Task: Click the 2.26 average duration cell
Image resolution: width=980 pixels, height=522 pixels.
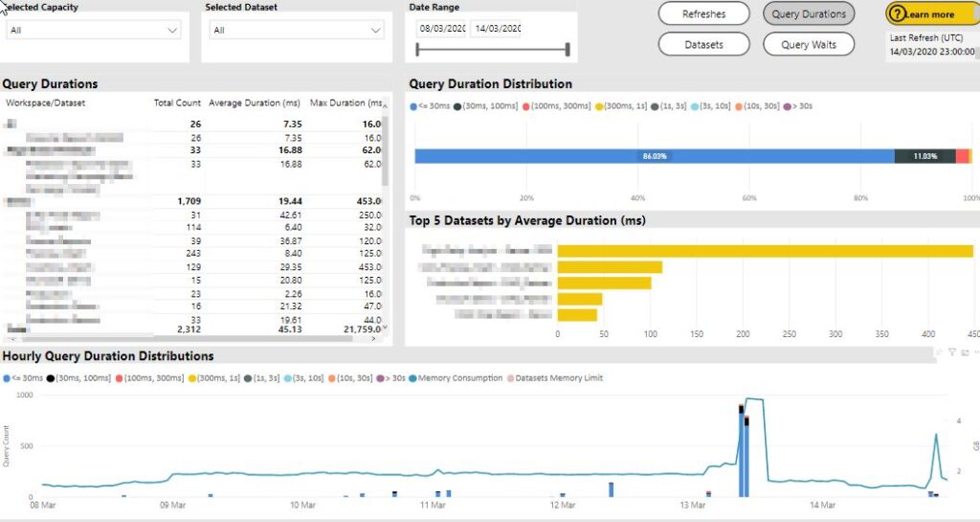Action: click(x=293, y=294)
